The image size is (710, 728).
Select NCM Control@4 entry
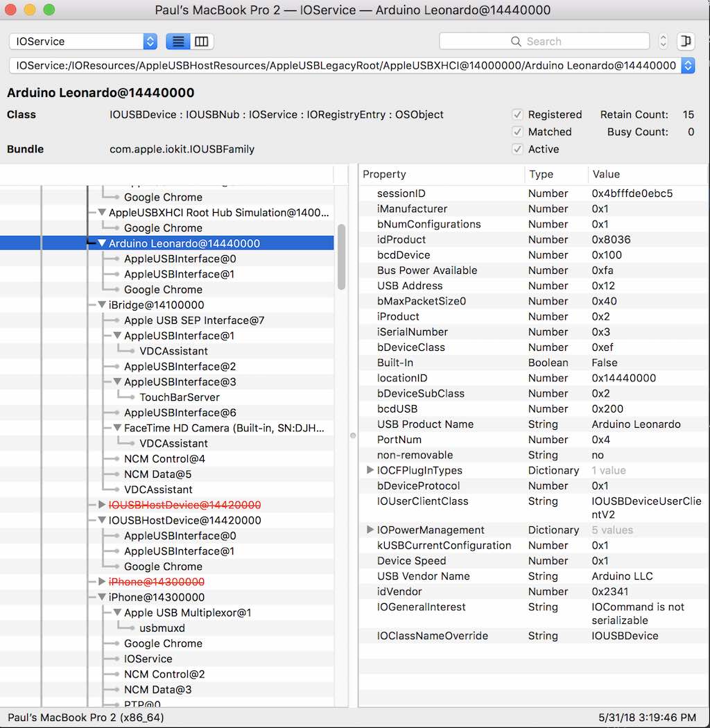click(164, 459)
